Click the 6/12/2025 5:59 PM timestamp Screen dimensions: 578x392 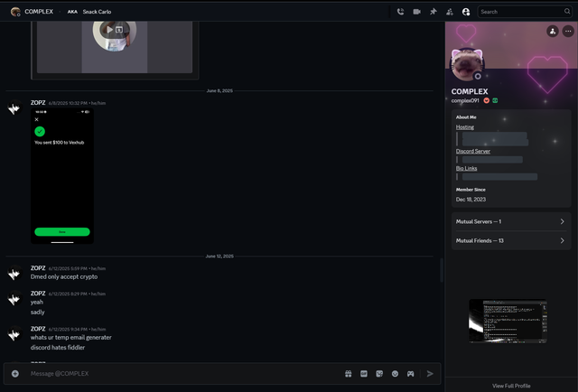pyautogui.click(x=68, y=269)
